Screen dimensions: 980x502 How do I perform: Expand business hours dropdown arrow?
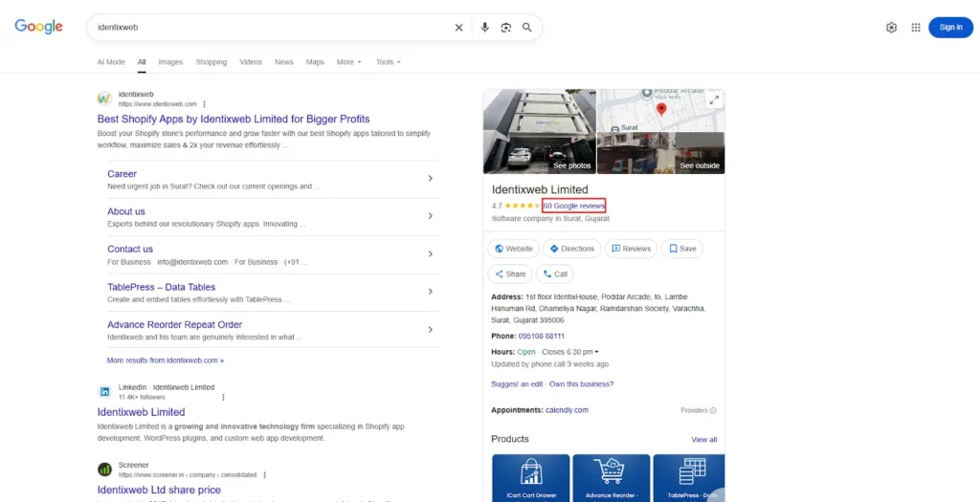pos(596,352)
